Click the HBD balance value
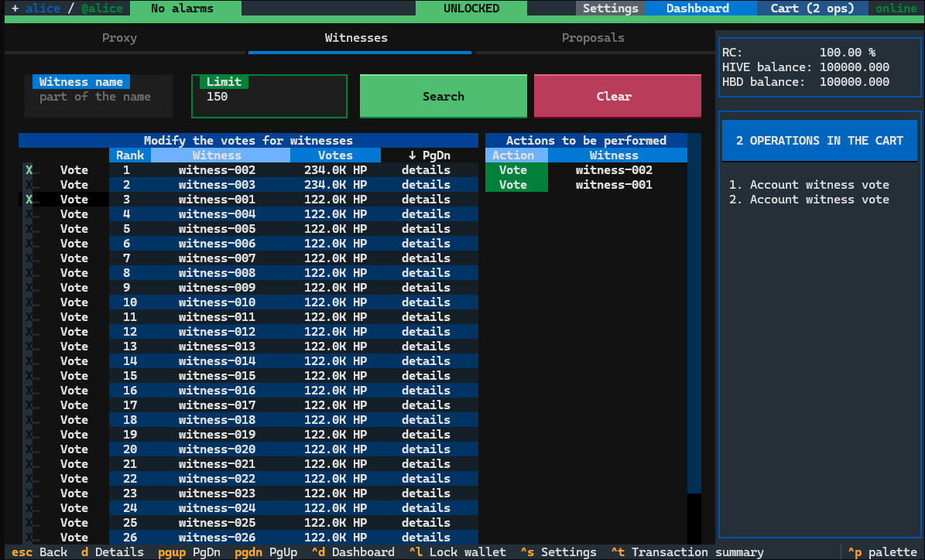This screenshot has height=560, width=925. 855,82
